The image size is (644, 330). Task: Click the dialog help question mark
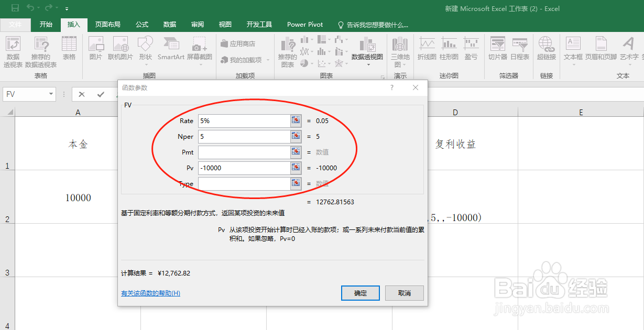392,87
